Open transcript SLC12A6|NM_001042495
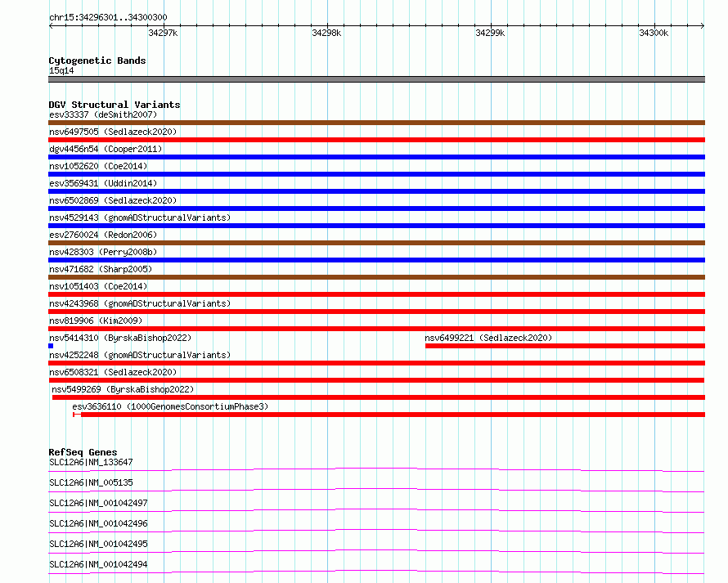The height and width of the screenshot is (583, 728). click(x=98, y=544)
